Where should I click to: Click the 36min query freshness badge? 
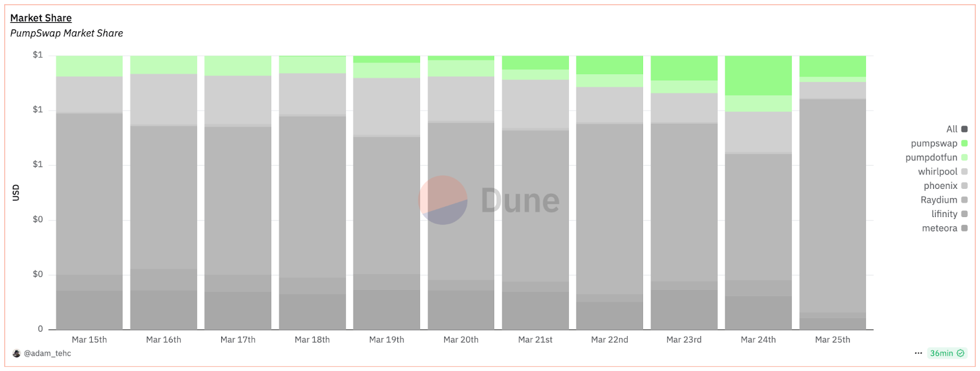point(947,353)
